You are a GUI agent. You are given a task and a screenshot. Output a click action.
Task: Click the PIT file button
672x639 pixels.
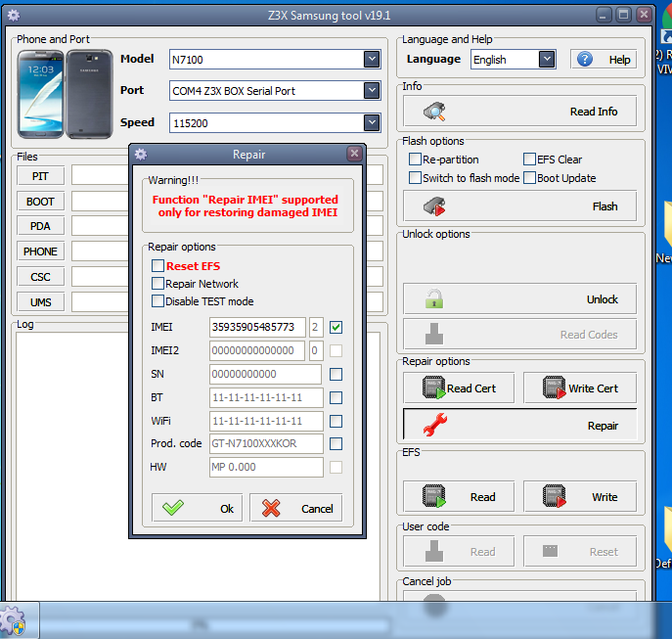(41, 176)
